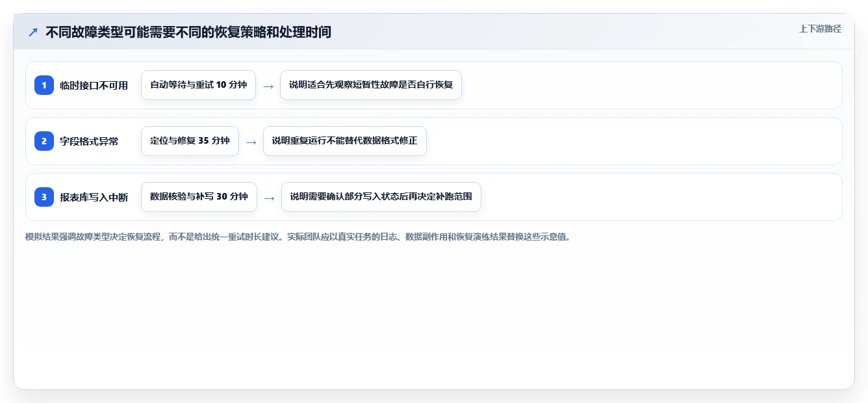
Task: Click the step number badge 3
Action: [44, 197]
